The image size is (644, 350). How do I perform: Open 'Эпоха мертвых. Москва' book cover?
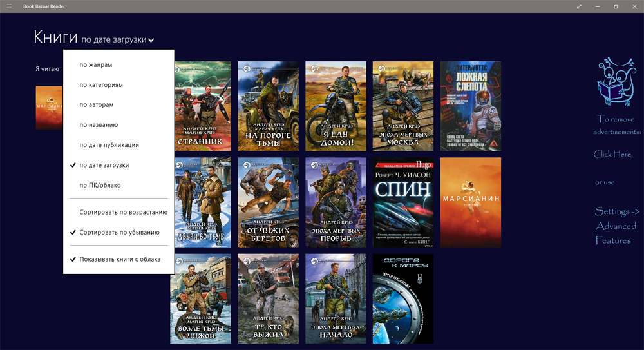point(403,106)
